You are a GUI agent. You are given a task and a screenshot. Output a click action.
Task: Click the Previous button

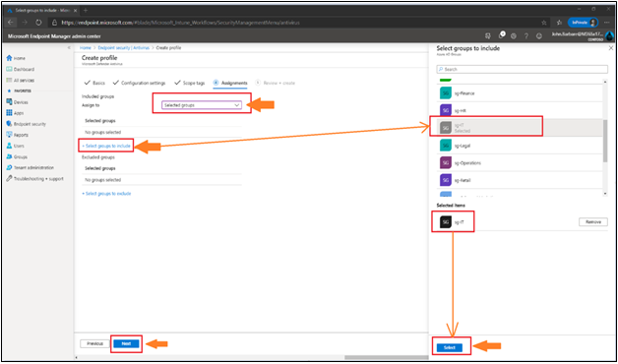94,343
